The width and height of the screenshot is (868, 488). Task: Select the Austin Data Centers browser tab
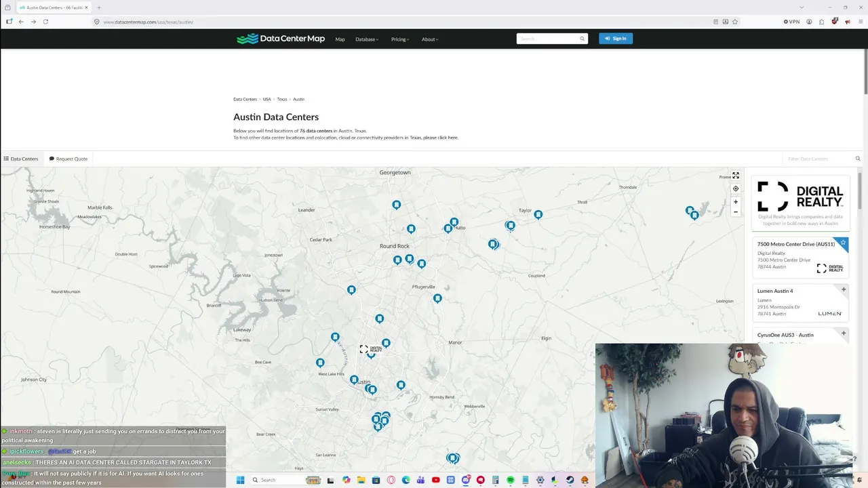click(53, 7)
